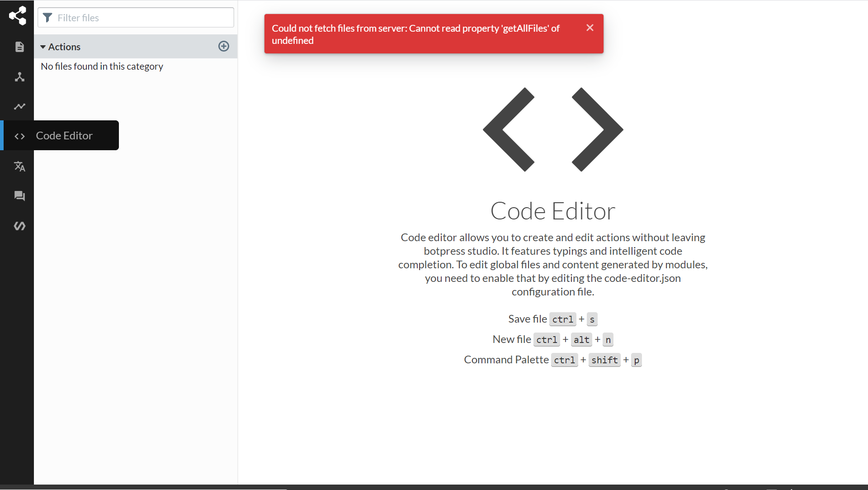Click the funnel filter icon
The height and width of the screenshot is (490, 868).
coord(47,18)
